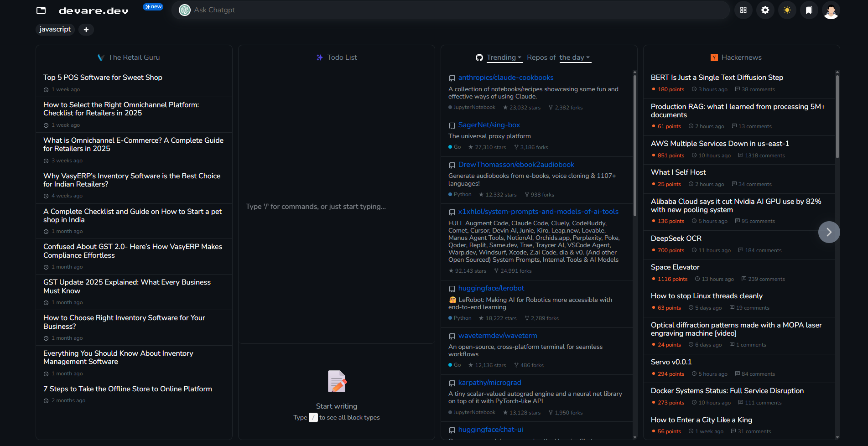
Task: Select the javascript tab
Action: tap(55, 29)
